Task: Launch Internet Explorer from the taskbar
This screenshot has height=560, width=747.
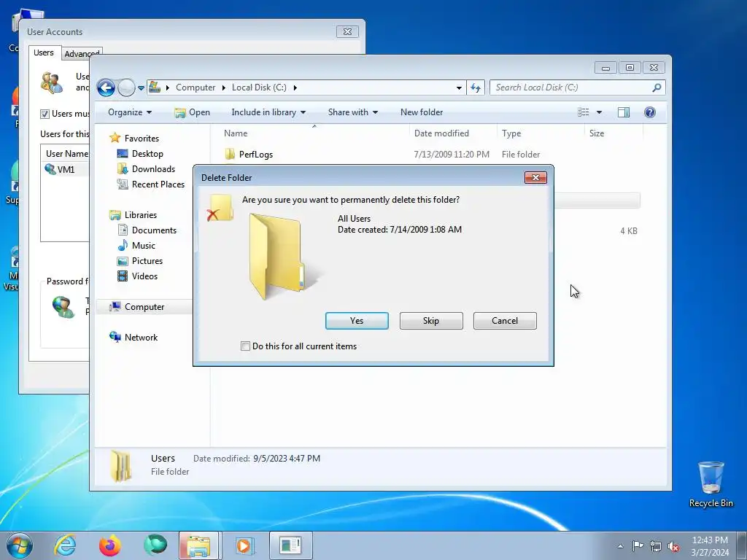Action: (65, 545)
